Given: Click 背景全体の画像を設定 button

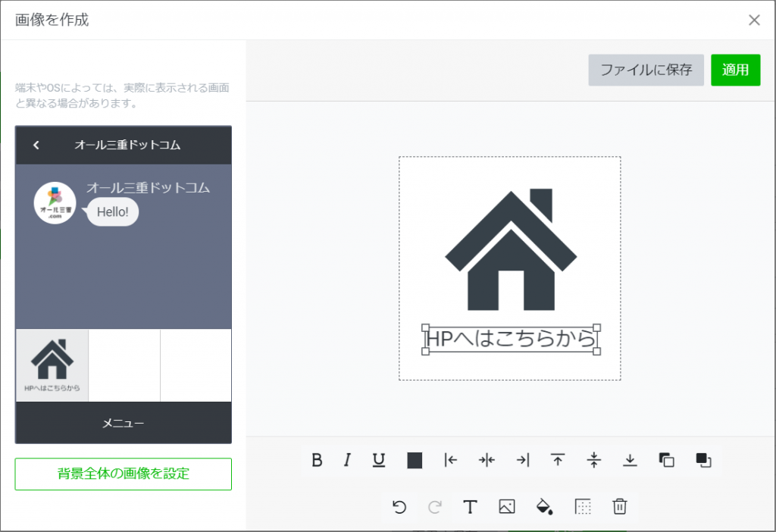Looking at the screenshot, I should [124, 474].
